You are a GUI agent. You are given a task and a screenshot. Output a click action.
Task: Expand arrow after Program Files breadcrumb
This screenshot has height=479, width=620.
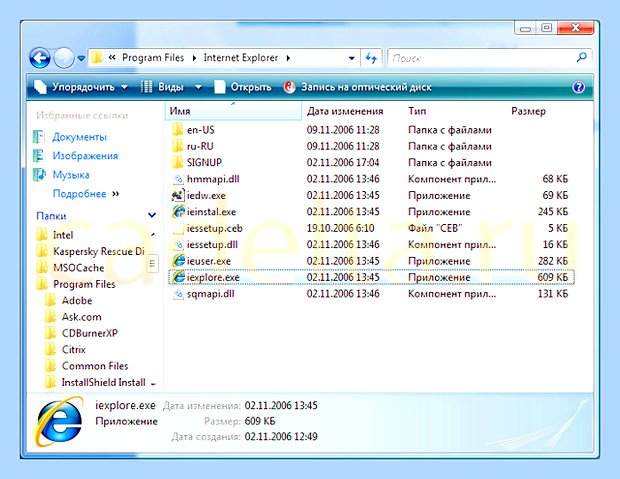coord(194,58)
